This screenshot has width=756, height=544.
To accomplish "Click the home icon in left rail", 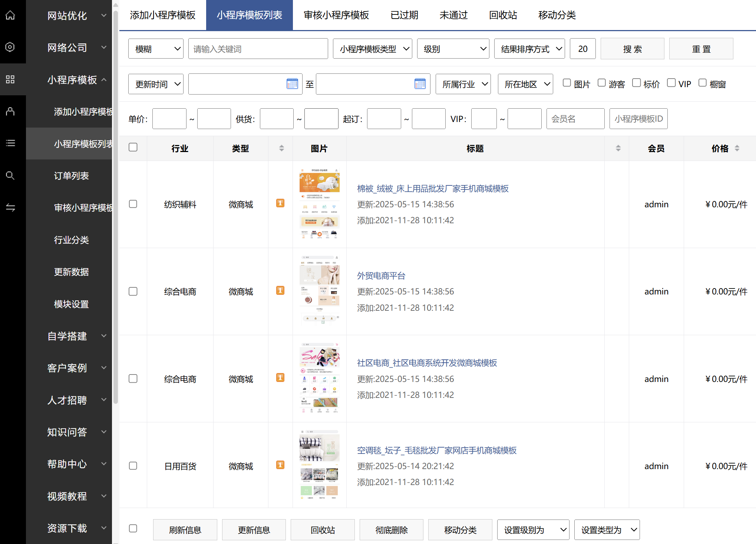I will (x=10, y=15).
